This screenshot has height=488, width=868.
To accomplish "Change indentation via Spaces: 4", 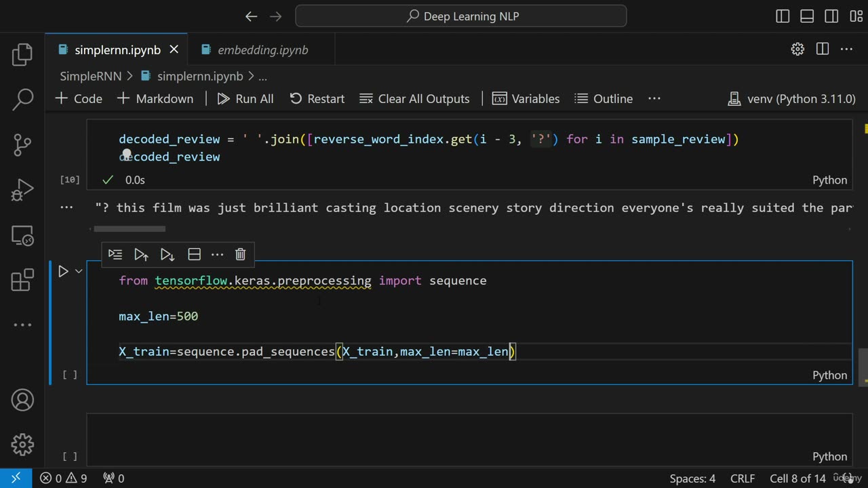I will (692, 479).
